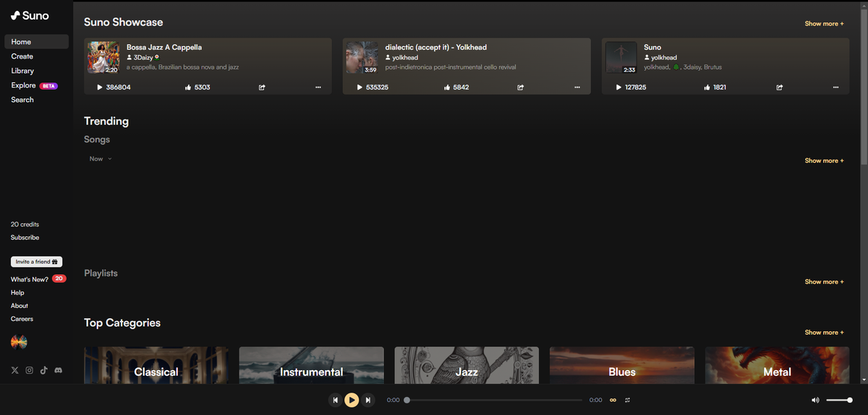Click the tags 'a cappella, Brazilian bossa nova and jazz'
The image size is (868, 415).
[182, 67]
